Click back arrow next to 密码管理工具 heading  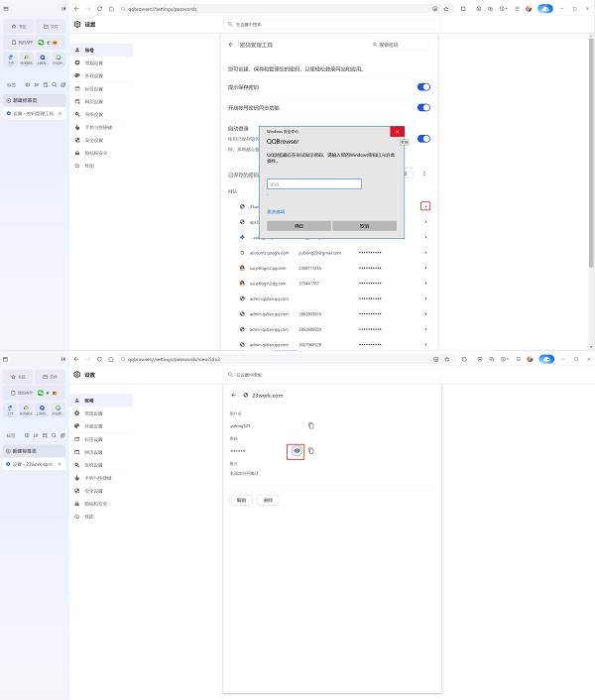[232, 45]
